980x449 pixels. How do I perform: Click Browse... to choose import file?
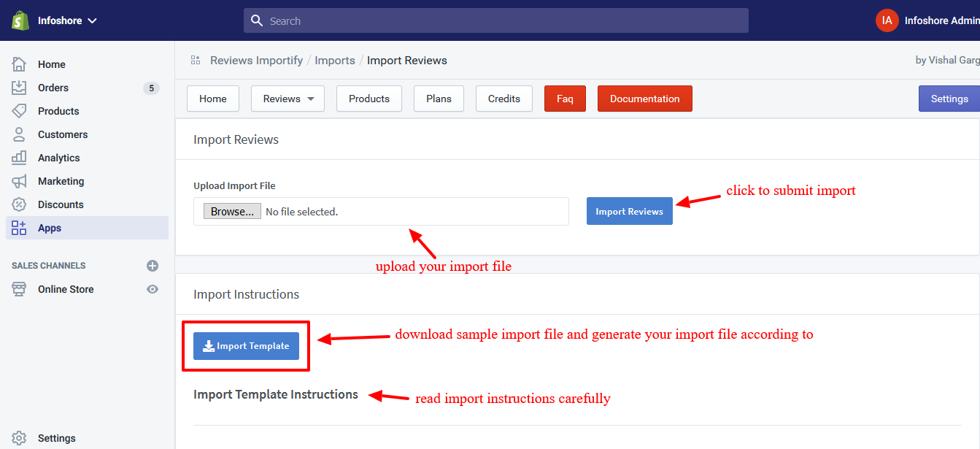click(x=232, y=211)
